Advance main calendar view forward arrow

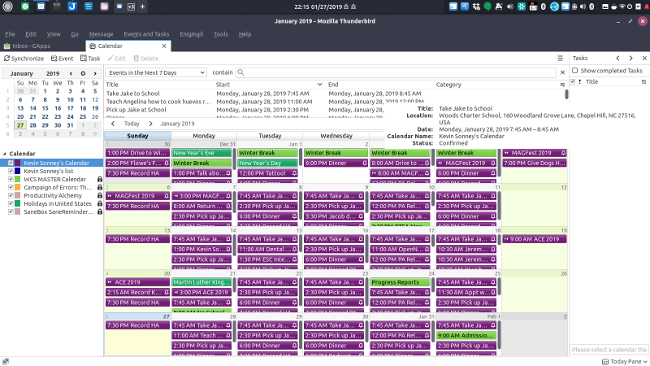click(x=150, y=124)
